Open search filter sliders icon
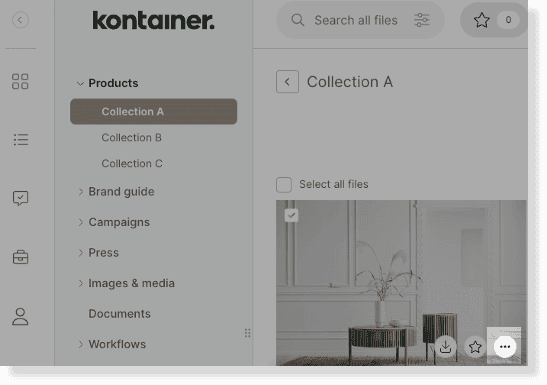The image size is (547, 385). click(x=422, y=20)
